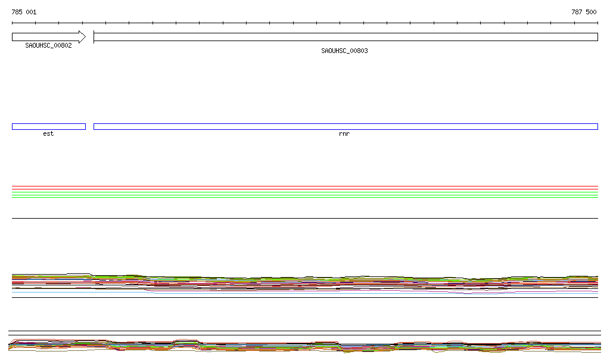Select the SAOUHSC_00803 gene box

[346, 37]
